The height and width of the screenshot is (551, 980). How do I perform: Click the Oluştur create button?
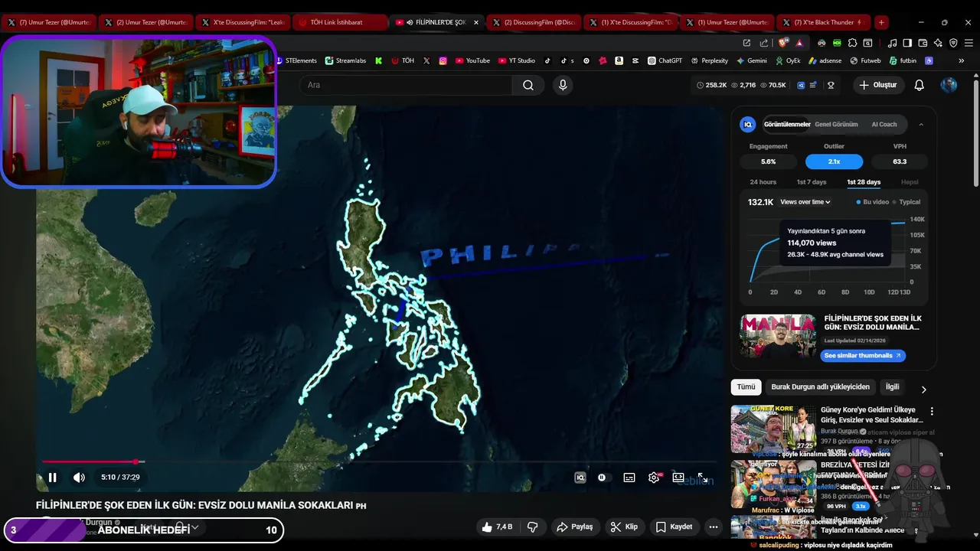[x=877, y=85]
